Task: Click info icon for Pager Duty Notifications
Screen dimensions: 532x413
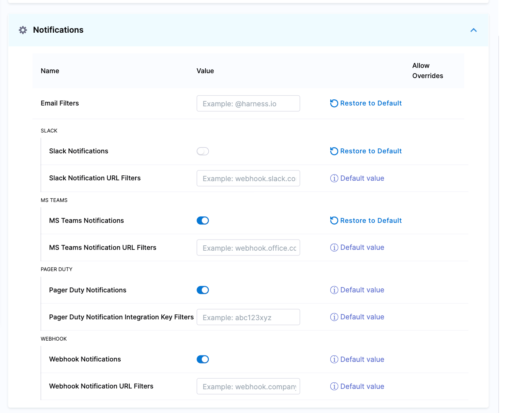Action: (334, 290)
